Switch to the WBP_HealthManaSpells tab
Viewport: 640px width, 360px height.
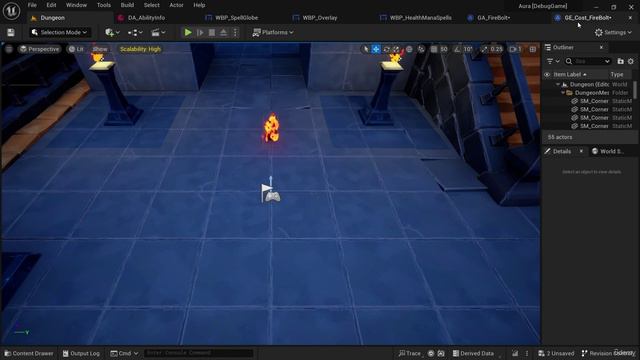tap(420, 18)
